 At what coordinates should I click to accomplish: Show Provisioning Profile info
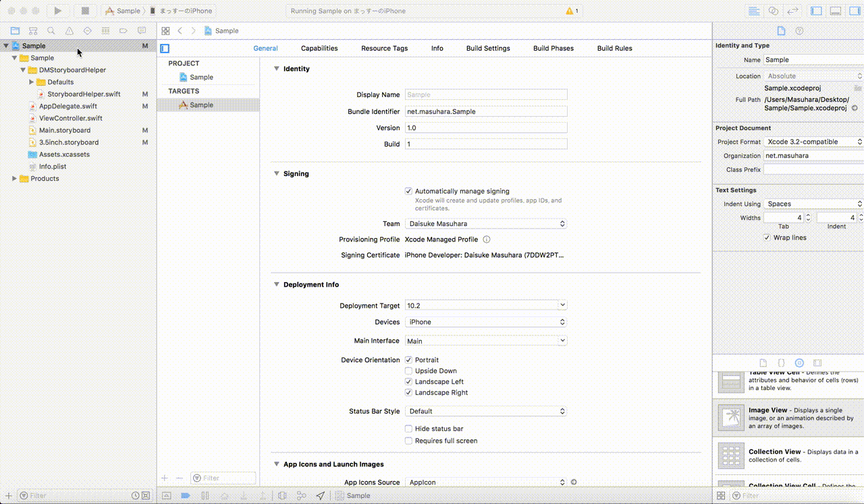[x=487, y=240]
